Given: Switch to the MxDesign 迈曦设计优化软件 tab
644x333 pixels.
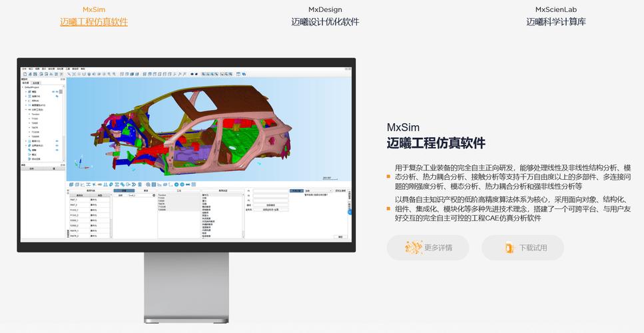Looking at the screenshot, I should click(325, 17).
